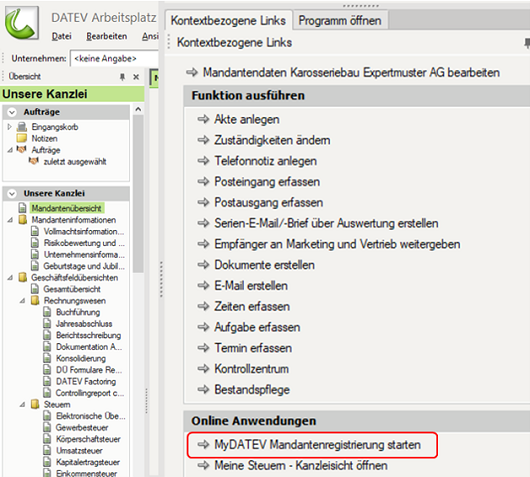Viewport: 530px width, 477px height.
Task: Collapse the Aufträge tree node
Action: click(x=10, y=150)
